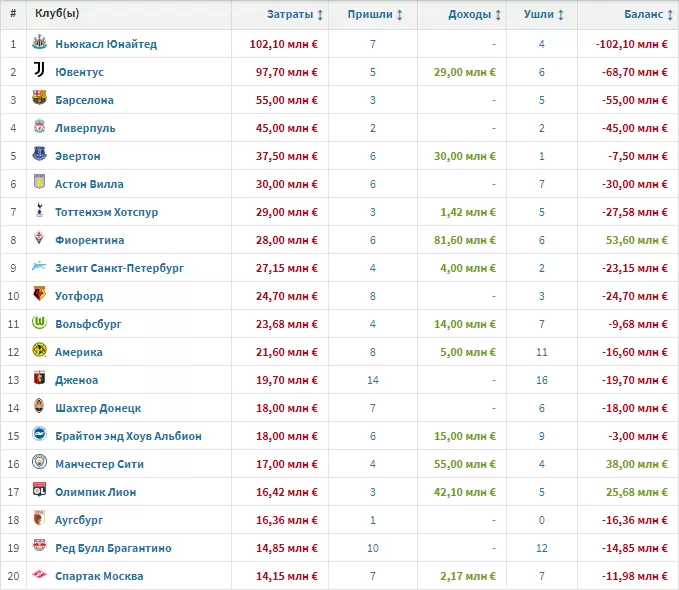Click the Red Bull Bragantino logo
The image size is (679, 590).
pos(39,545)
